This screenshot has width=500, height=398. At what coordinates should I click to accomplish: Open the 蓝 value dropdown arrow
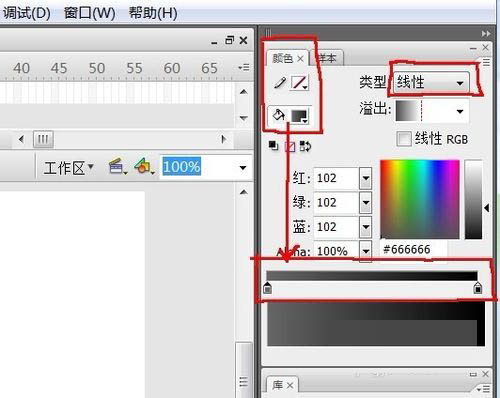pyautogui.click(x=366, y=227)
